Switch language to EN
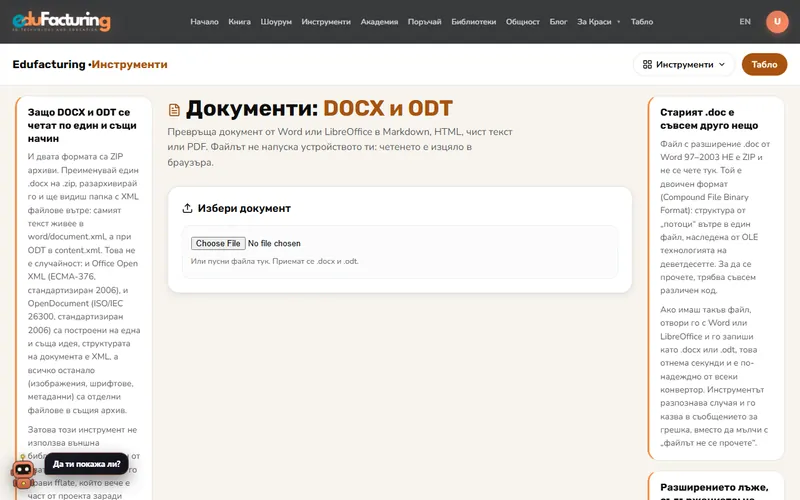The image size is (800, 500). point(745,21)
